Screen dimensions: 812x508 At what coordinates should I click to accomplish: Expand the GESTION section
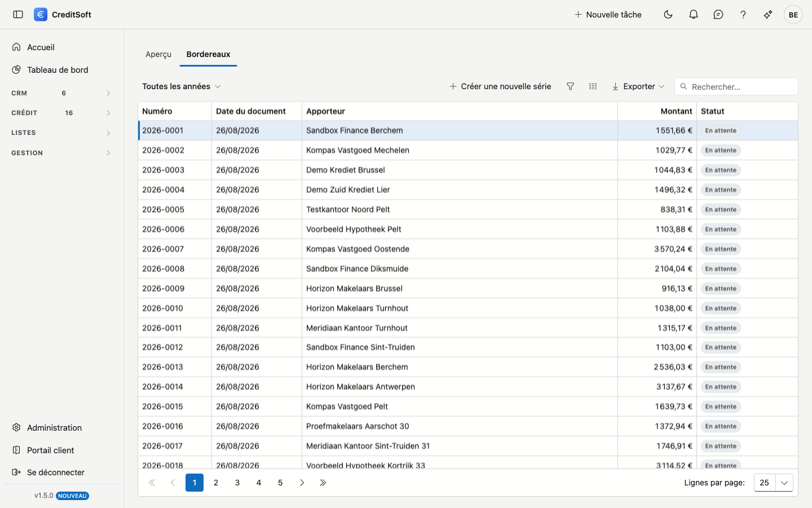[62, 153]
